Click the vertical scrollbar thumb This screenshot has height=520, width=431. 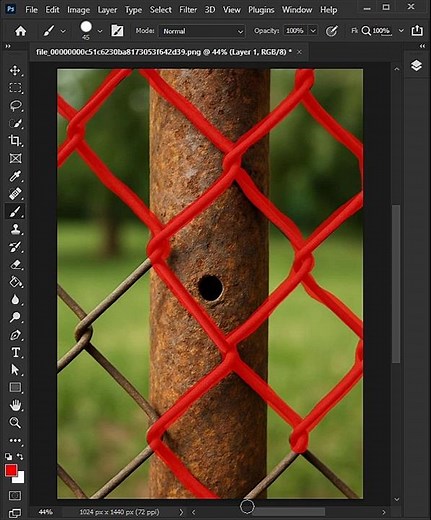pyautogui.click(x=396, y=284)
